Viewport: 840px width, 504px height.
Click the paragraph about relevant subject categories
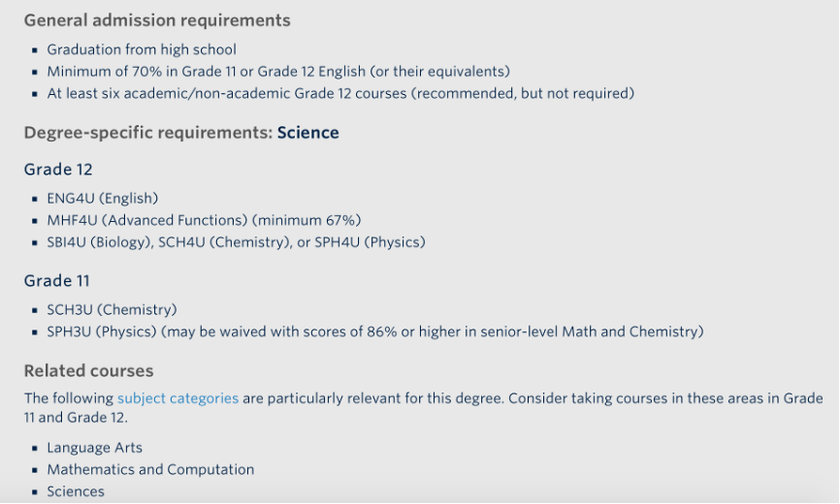point(424,408)
